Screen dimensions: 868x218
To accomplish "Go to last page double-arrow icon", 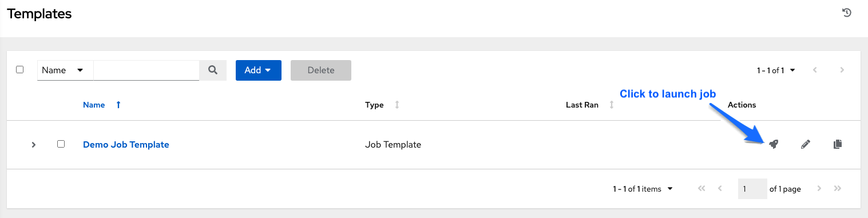I will pos(838,189).
